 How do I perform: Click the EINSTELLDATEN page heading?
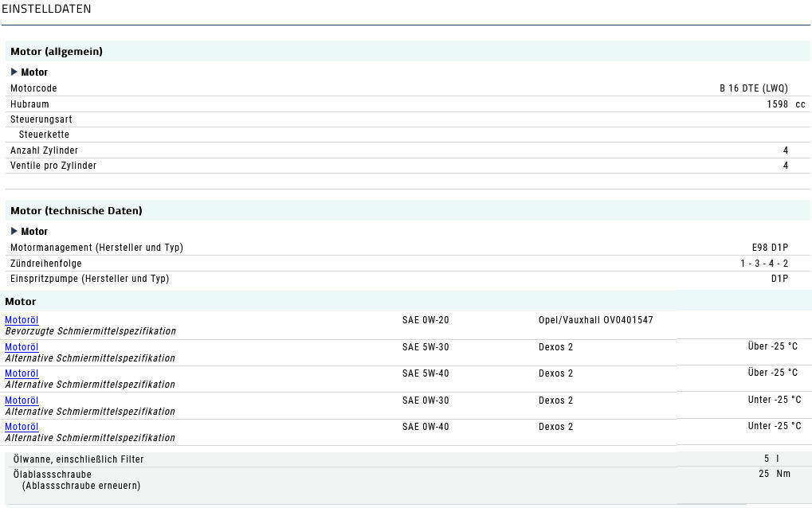(x=46, y=10)
